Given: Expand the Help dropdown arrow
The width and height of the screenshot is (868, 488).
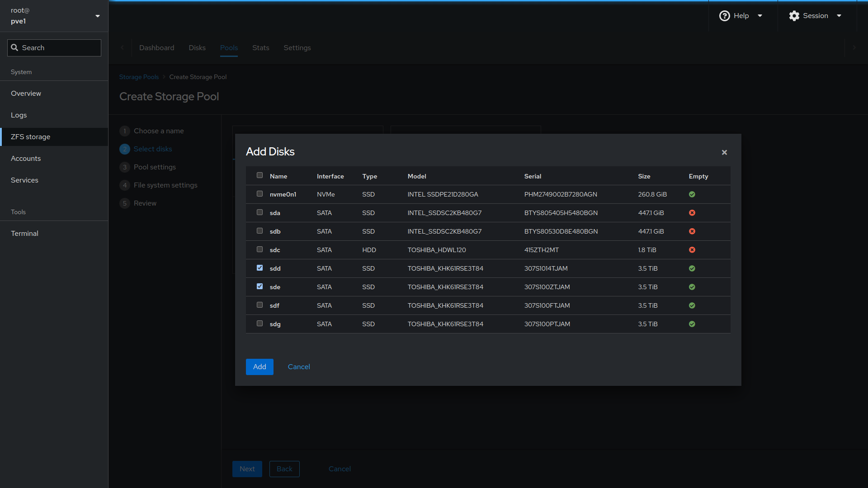Looking at the screenshot, I should (760, 16).
